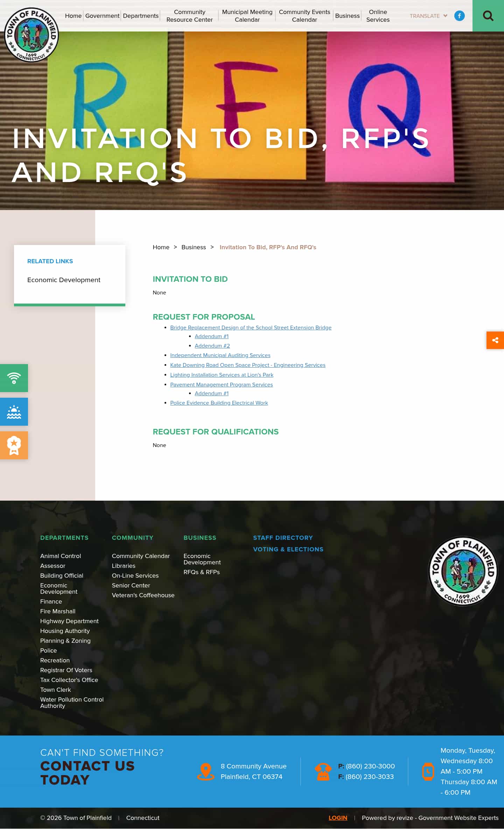Click the footer Town of Plainfield seal
The height and width of the screenshot is (829, 504).
tap(463, 571)
